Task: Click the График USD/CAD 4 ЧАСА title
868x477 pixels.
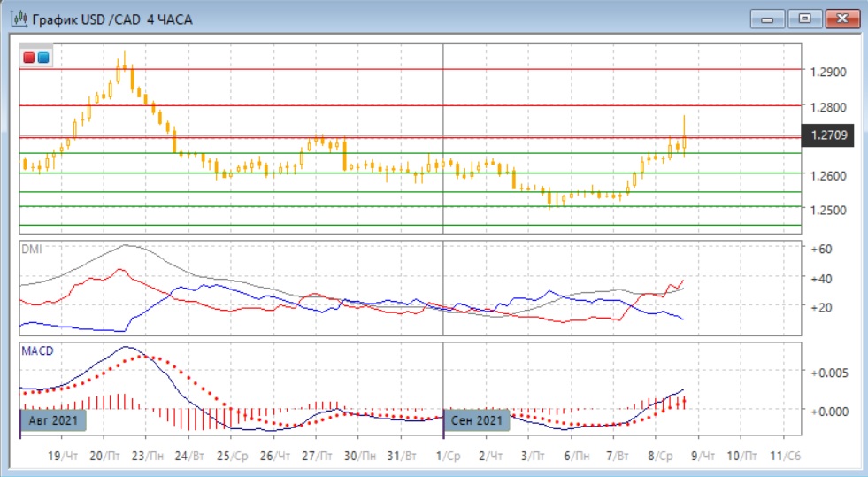Action: [x=112, y=19]
